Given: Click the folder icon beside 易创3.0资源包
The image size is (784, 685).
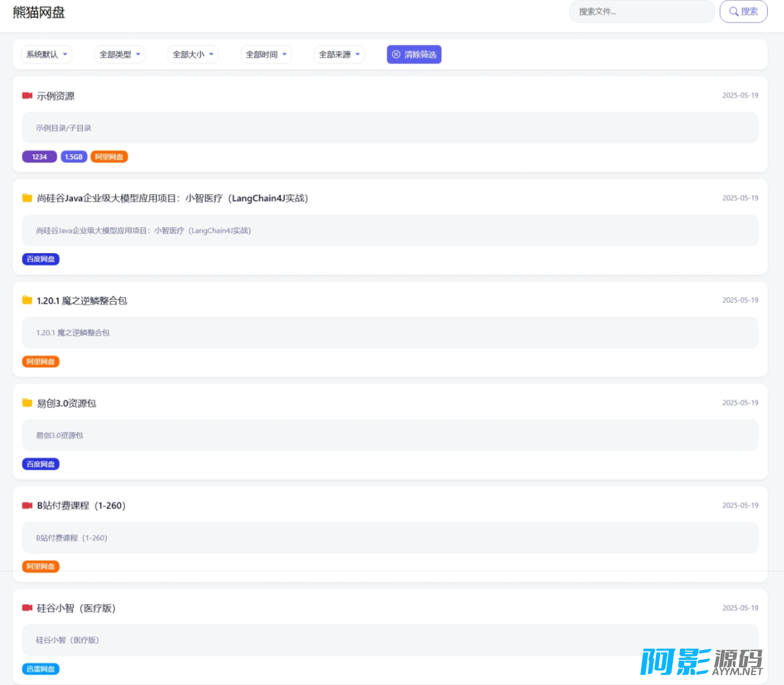Looking at the screenshot, I should (27, 403).
